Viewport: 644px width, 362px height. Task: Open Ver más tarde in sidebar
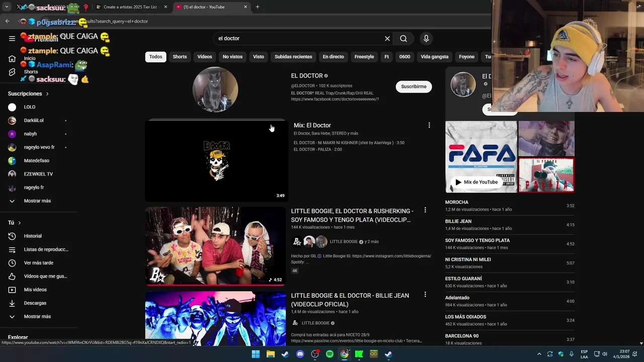(39, 263)
